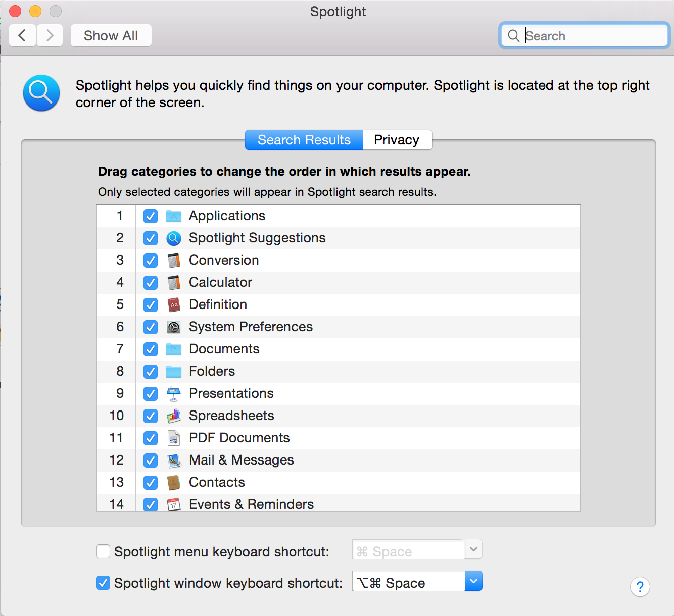Click the magnifier icon in search field

click(513, 35)
